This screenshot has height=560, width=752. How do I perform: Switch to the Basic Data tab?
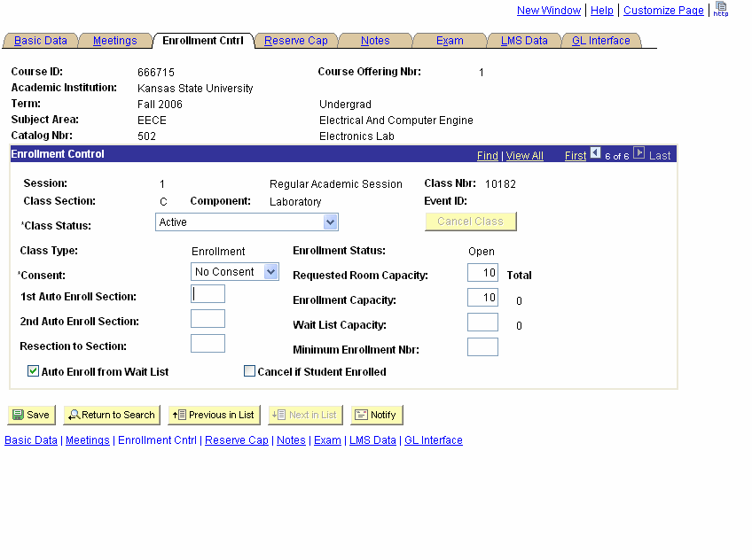[41, 41]
